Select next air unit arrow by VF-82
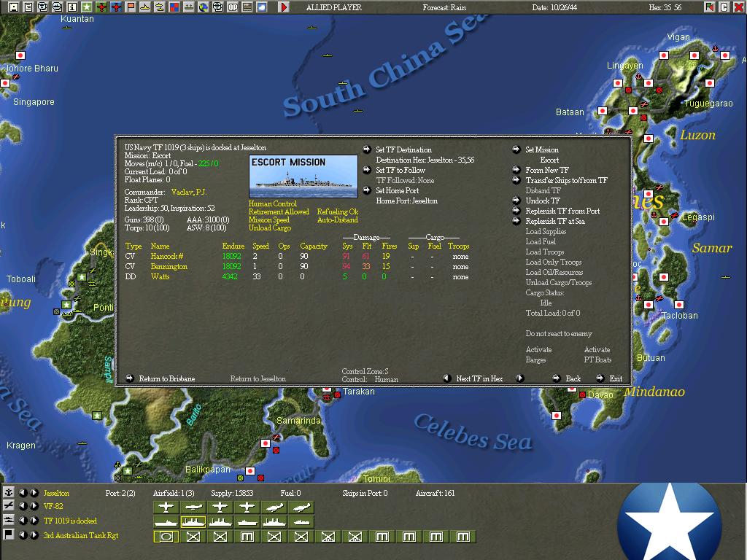The image size is (747, 560). [x=34, y=506]
